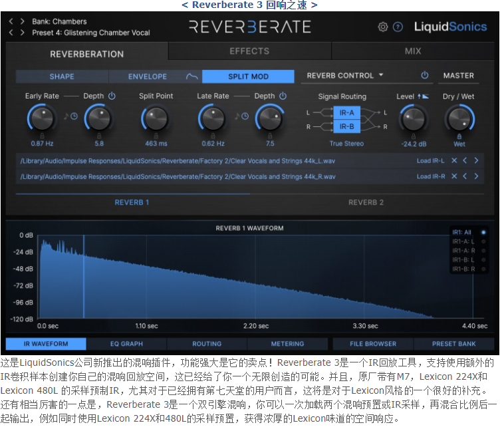Click the help question mark icon
The image size is (504, 429).
point(398,27)
